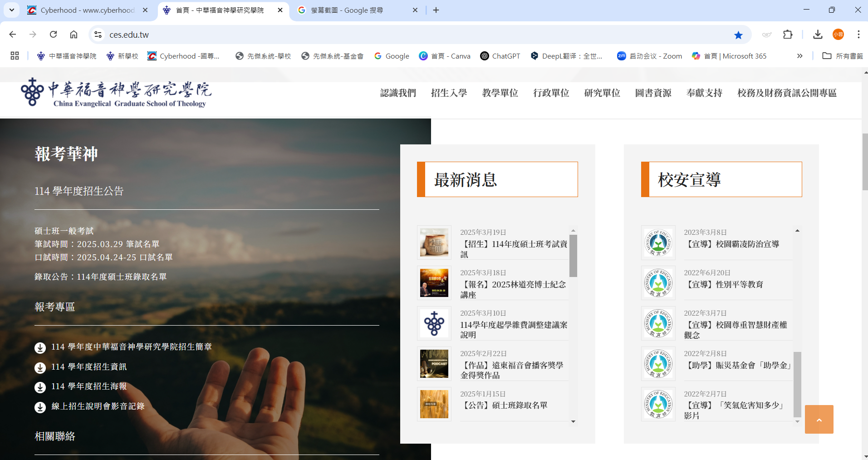Open the orange profile avatar
Viewport: 868px width, 460px height.
838,35
